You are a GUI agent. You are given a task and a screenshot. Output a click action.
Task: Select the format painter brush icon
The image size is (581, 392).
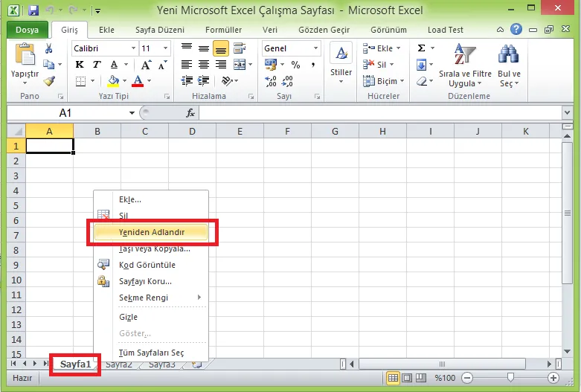coord(49,81)
